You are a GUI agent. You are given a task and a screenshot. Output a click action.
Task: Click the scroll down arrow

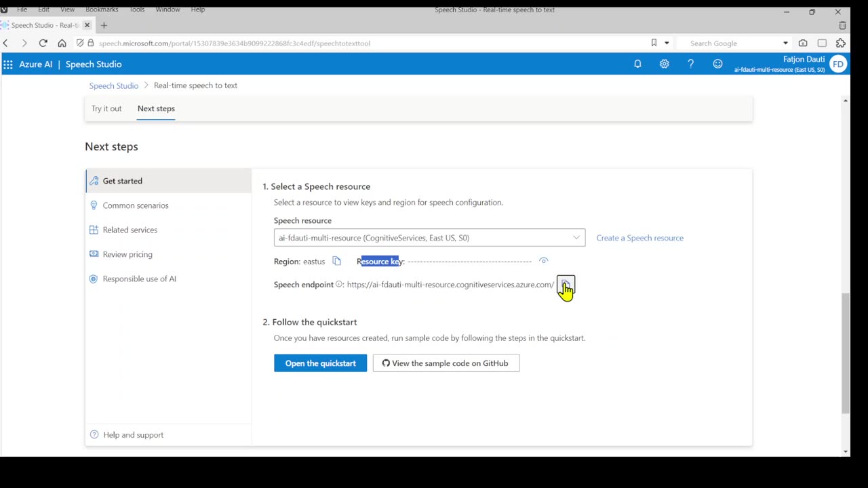[x=845, y=451]
